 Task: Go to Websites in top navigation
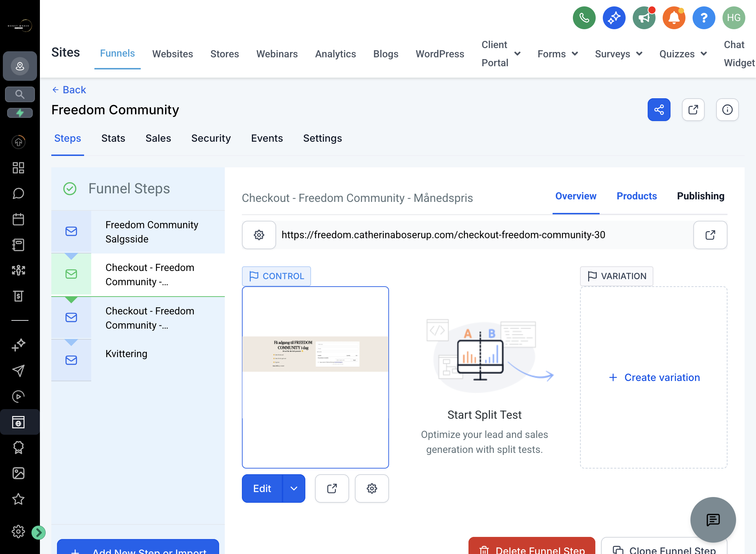coord(173,54)
